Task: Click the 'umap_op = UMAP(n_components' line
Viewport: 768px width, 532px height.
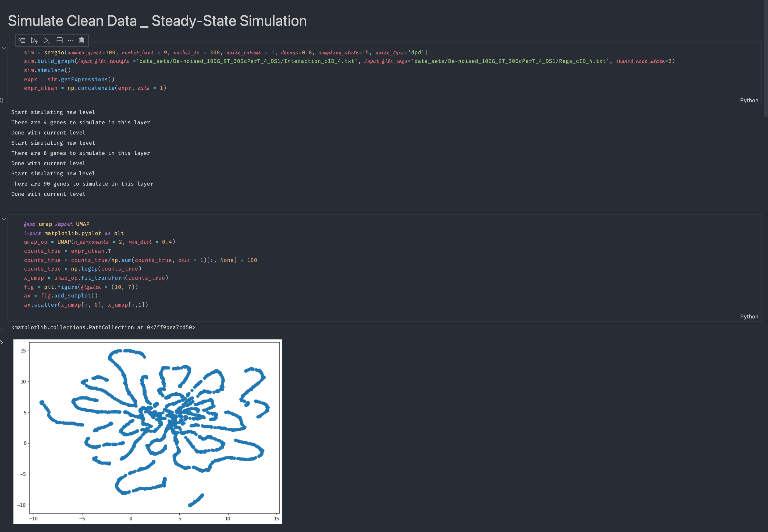Action: coord(99,242)
